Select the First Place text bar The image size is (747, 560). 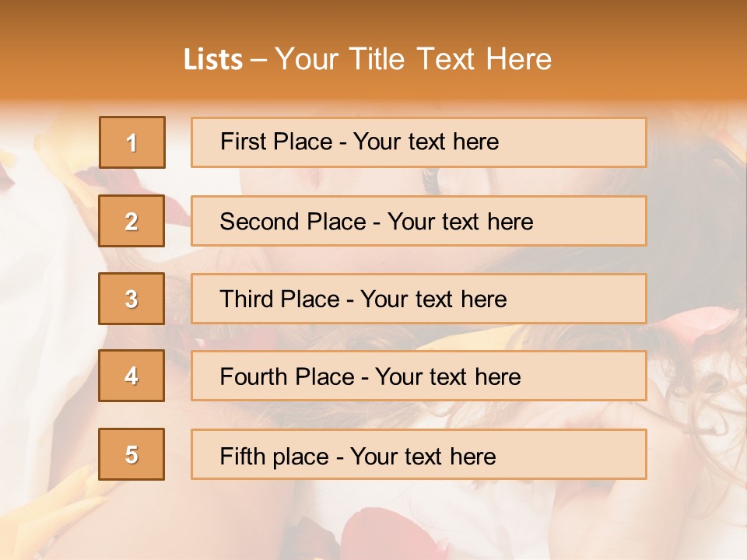point(419,142)
